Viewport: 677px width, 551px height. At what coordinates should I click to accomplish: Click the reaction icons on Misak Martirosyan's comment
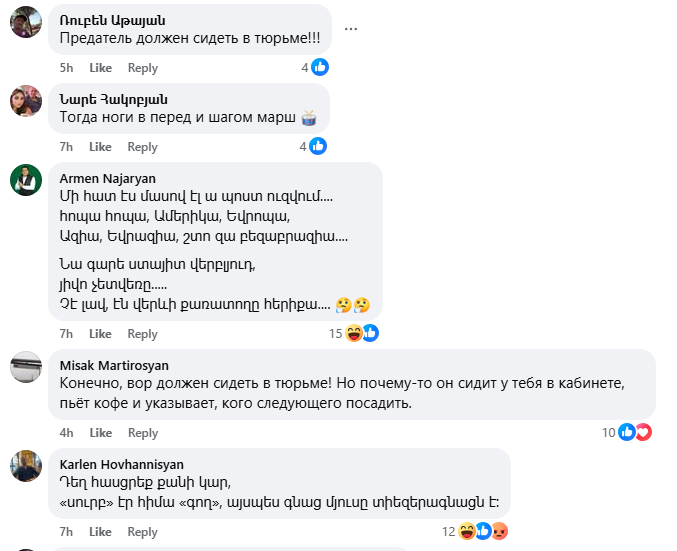point(635,432)
